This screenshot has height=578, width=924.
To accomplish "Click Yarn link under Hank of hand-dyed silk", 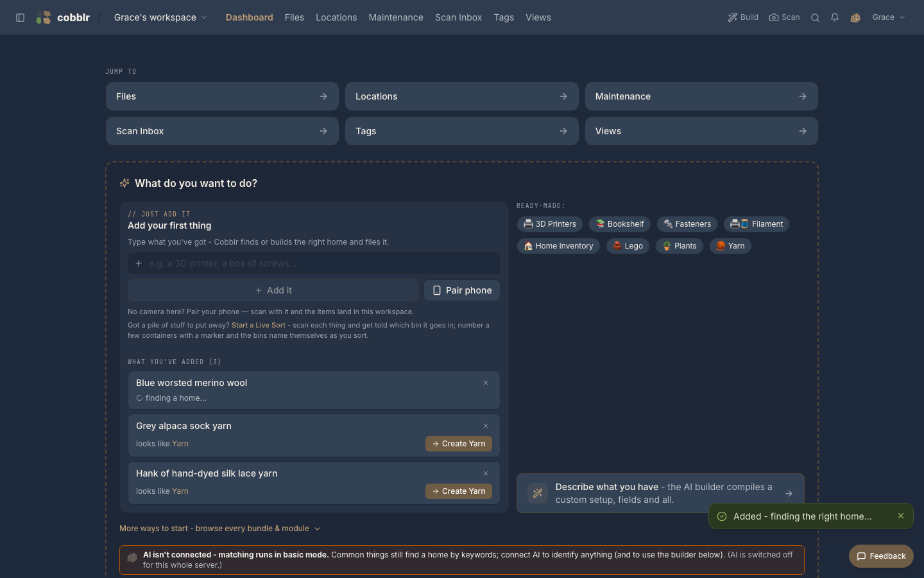I will (x=180, y=491).
